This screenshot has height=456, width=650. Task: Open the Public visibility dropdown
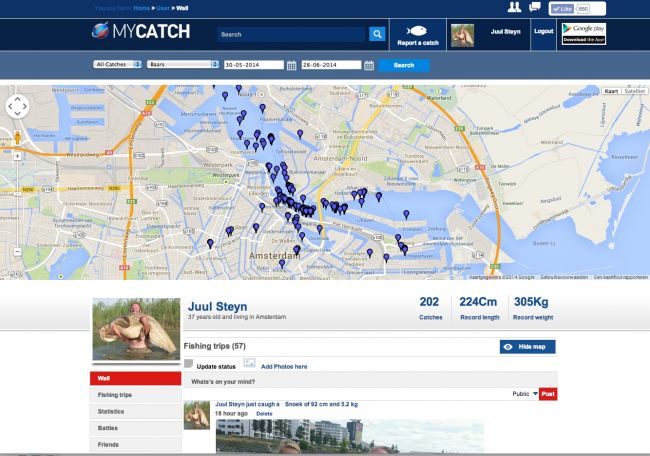click(525, 394)
